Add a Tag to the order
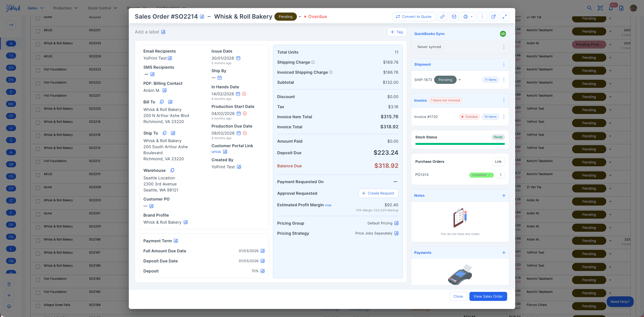 point(397,32)
